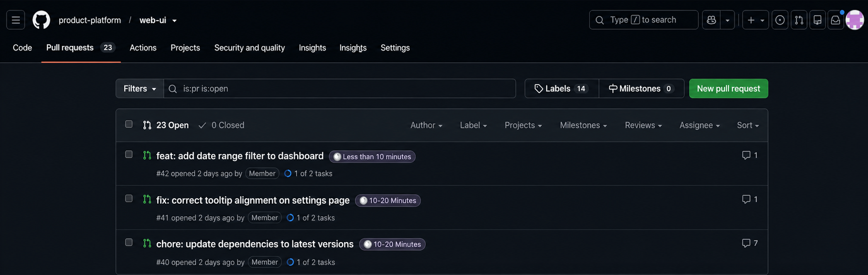Open 'chore: update dependencies to latest versions'
868x275 pixels.
point(255,244)
